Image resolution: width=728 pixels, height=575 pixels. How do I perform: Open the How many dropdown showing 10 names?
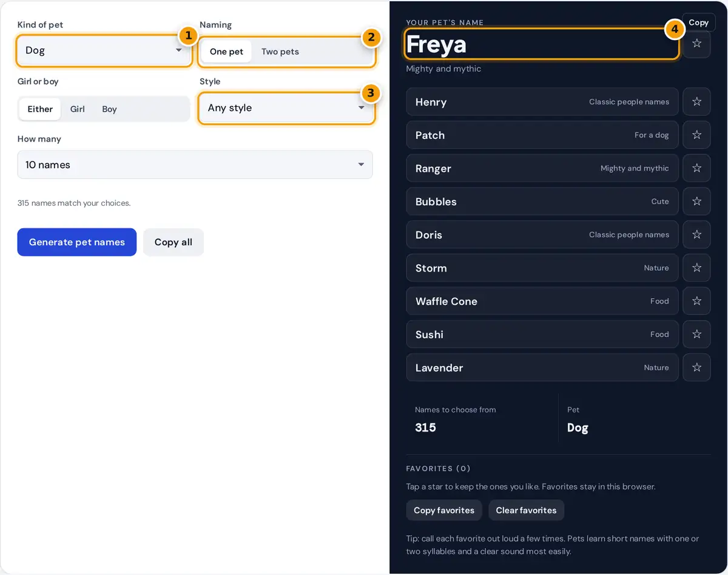click(195, 165)
